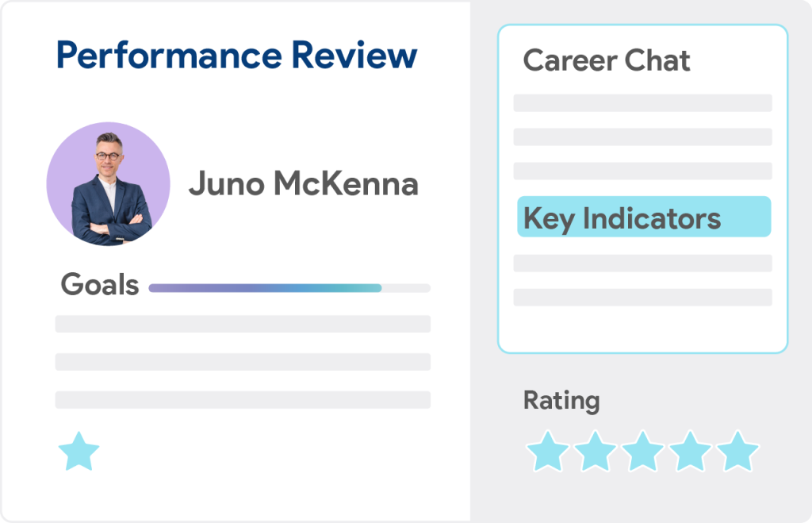
Task: Select the highlighted Key Indicators item
Action: 644,217
